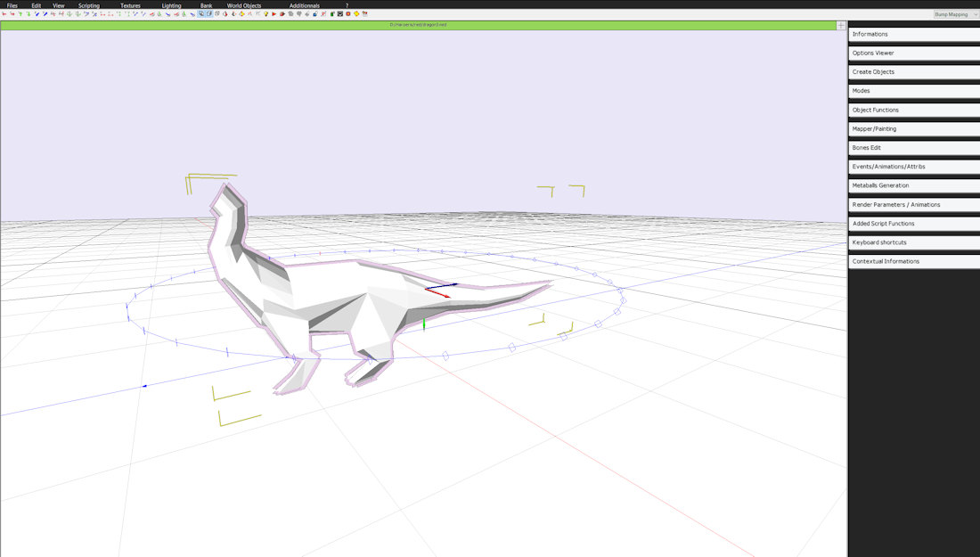Screen dimensions: 980x557
Task: Expand the Modes panel
Action: point(914,91)
